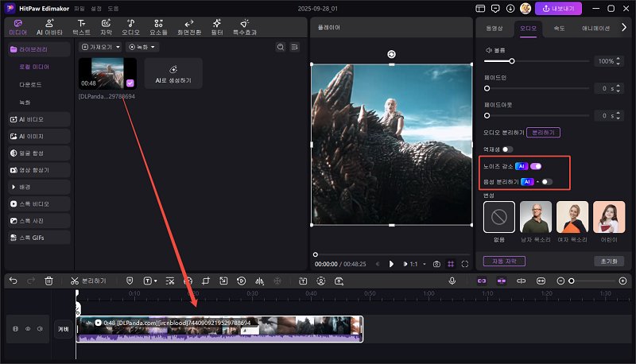The image size is (636, 364).
Task: Click the 페이드인 fade-in slider handle
Action: pyautogui.click(x=487, y=88)
